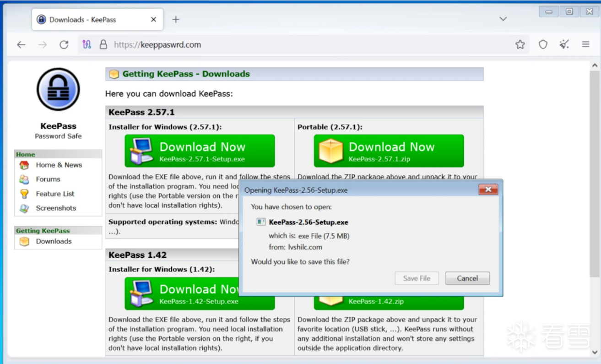Click the Forums people icon
This screenshot has height=364, width=601.
(24, 179)
